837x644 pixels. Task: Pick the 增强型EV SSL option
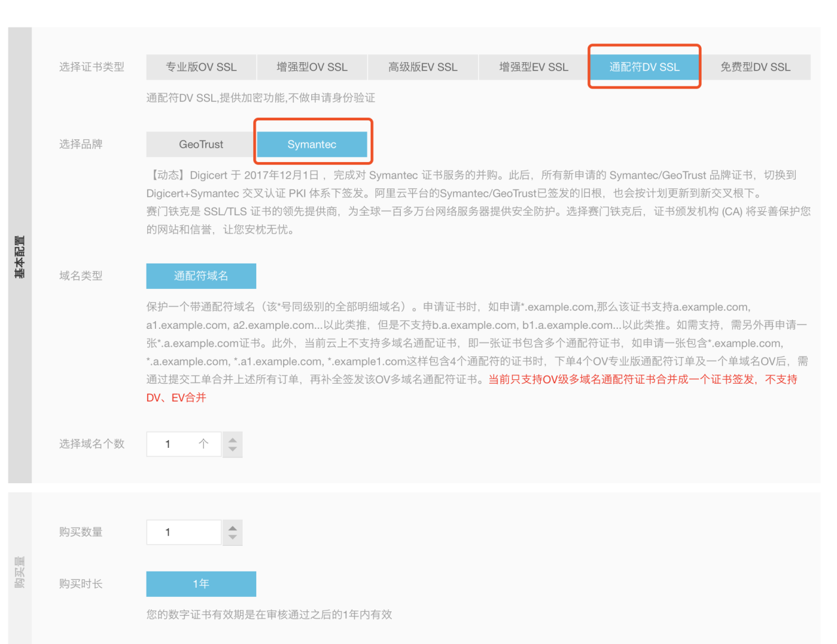coord(534,67)
